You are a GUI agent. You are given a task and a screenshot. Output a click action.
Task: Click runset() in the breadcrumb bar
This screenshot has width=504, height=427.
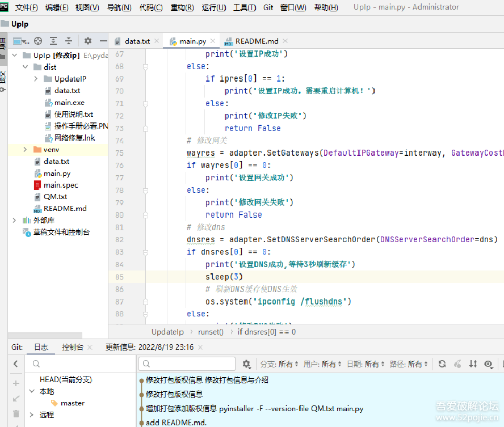(211, 332)
